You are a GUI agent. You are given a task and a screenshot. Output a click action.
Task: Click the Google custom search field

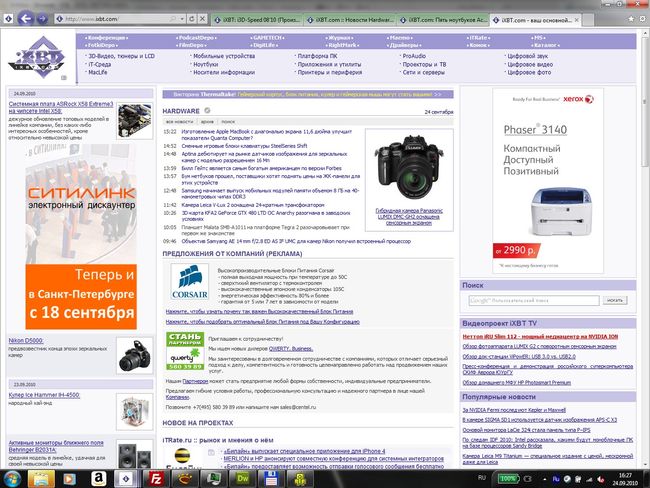coord(534,300)
